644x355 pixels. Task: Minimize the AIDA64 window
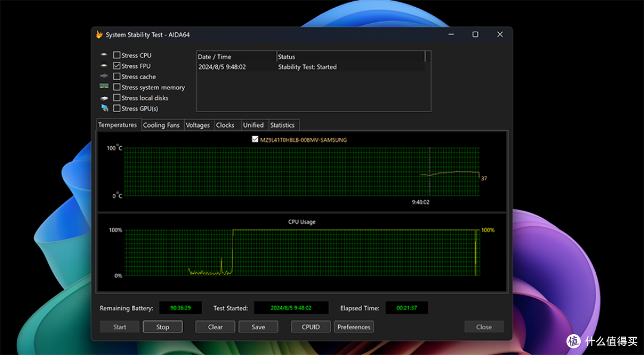[451, 35]
